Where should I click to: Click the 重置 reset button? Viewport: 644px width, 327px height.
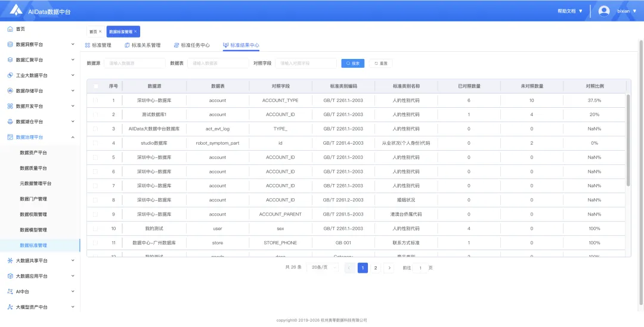(380, 63)
